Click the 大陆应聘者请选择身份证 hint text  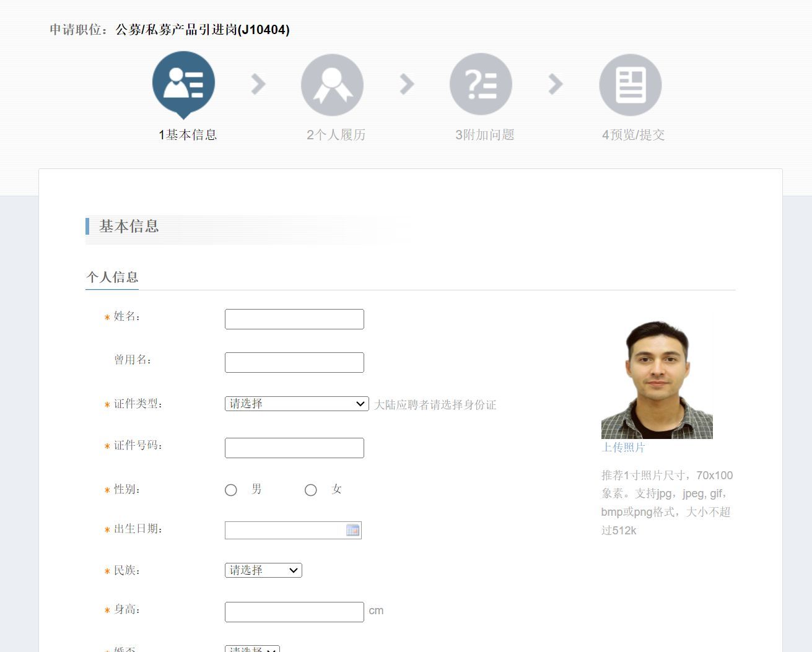pos(435,405)
